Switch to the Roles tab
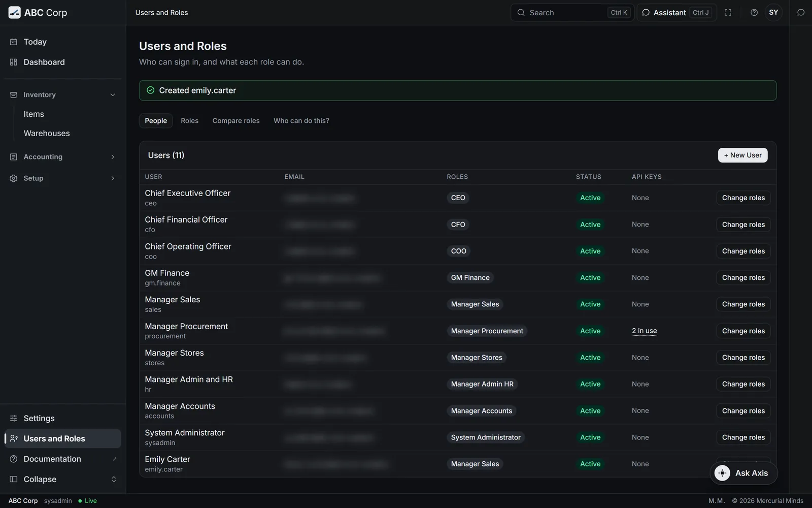The image size is (812, 508). 189,121
